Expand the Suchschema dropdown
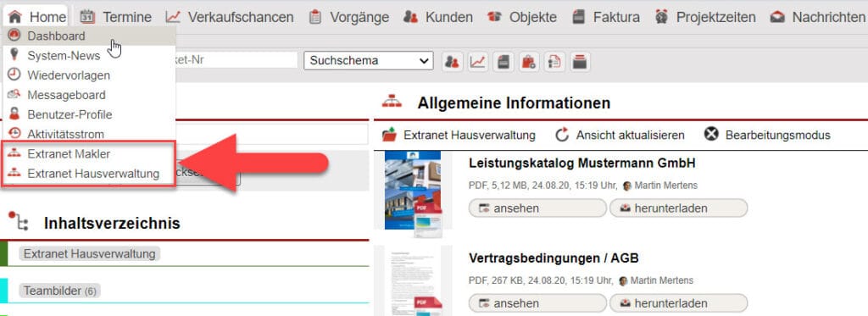 [369, 60]
